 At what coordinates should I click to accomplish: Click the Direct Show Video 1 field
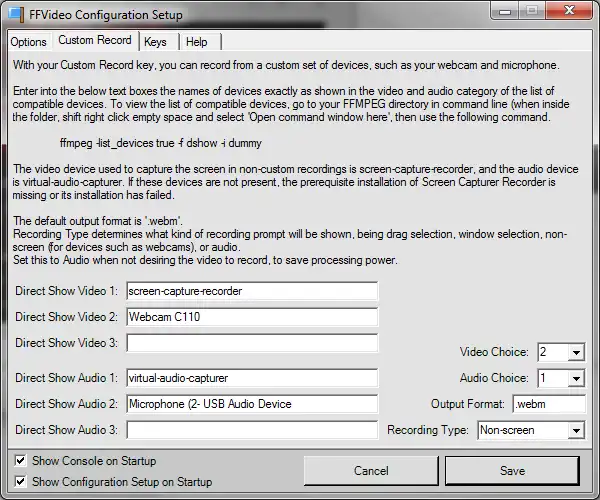tap(252, 291)
